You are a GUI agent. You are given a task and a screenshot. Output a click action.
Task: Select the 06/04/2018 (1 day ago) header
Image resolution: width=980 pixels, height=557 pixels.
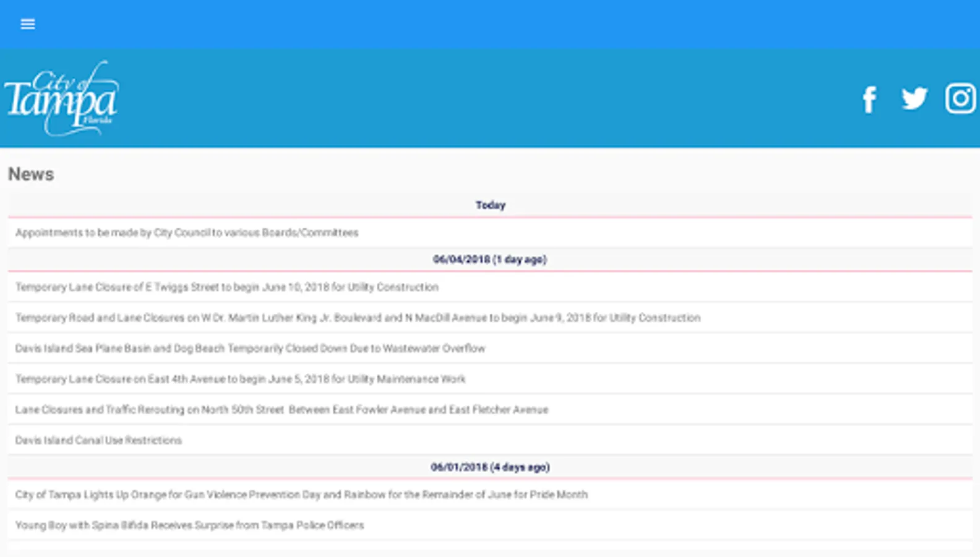click(x=490, y=259)
